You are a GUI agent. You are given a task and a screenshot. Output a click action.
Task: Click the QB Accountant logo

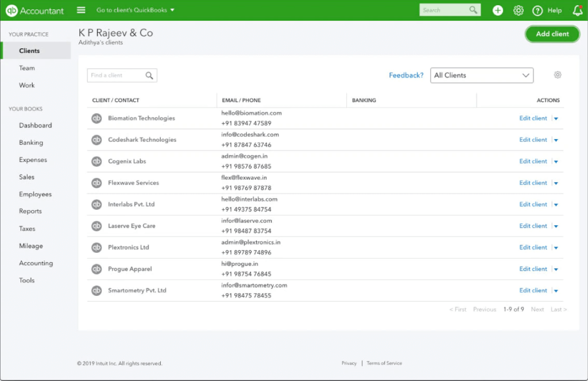[34, 10]
